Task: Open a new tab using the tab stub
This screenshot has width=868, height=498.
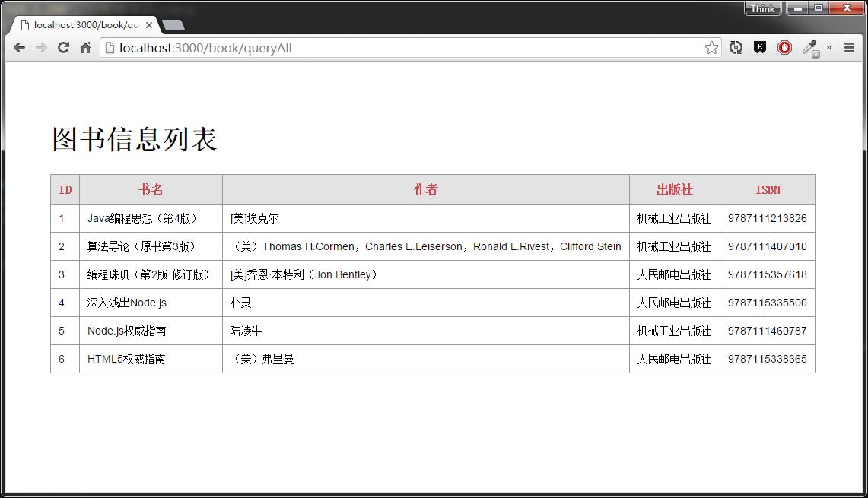Action: tap(173, 24)
